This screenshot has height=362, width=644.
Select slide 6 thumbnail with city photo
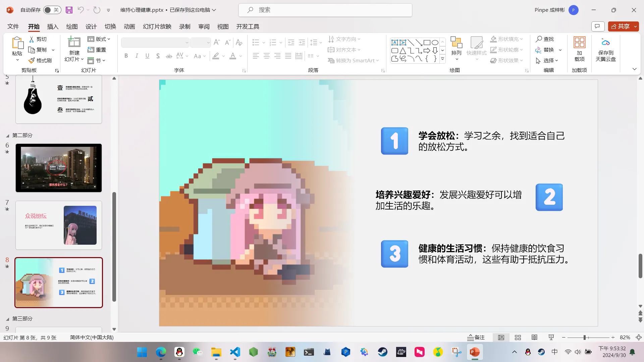pyautogui.click(x=59, y=168)
